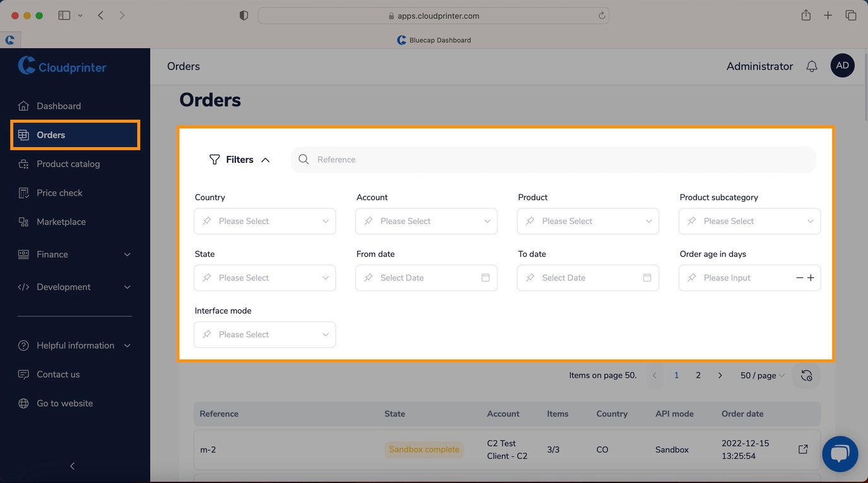Open Marketplace using its sidebar icon
Viewport: 868px width, 483px height.
click(23, 222)
